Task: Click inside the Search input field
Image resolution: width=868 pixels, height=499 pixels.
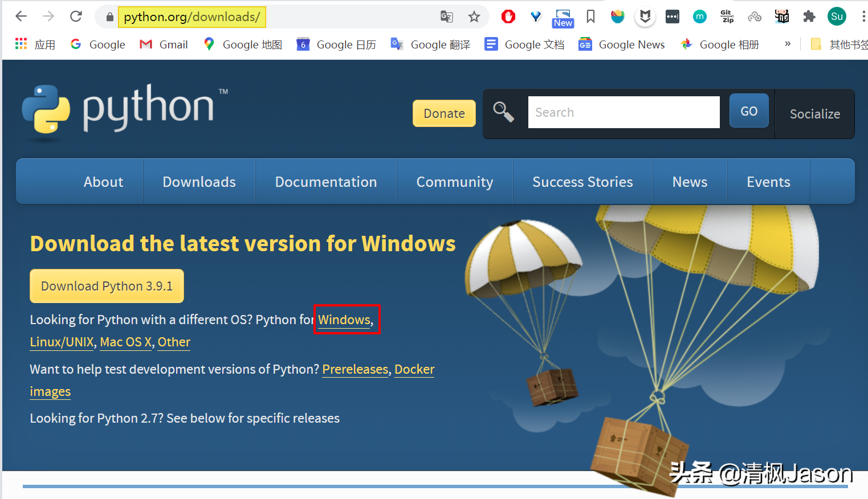Action: pos(624,112)
